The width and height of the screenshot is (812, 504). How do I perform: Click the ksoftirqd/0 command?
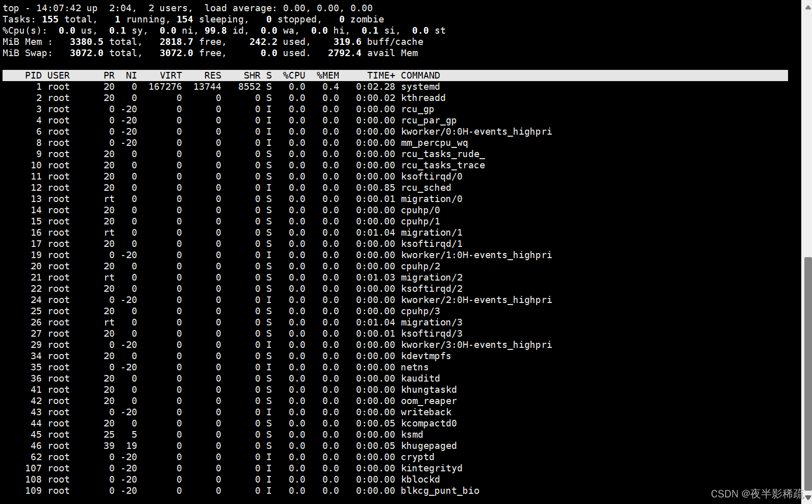pyautogui.click(x=432, y=177)
